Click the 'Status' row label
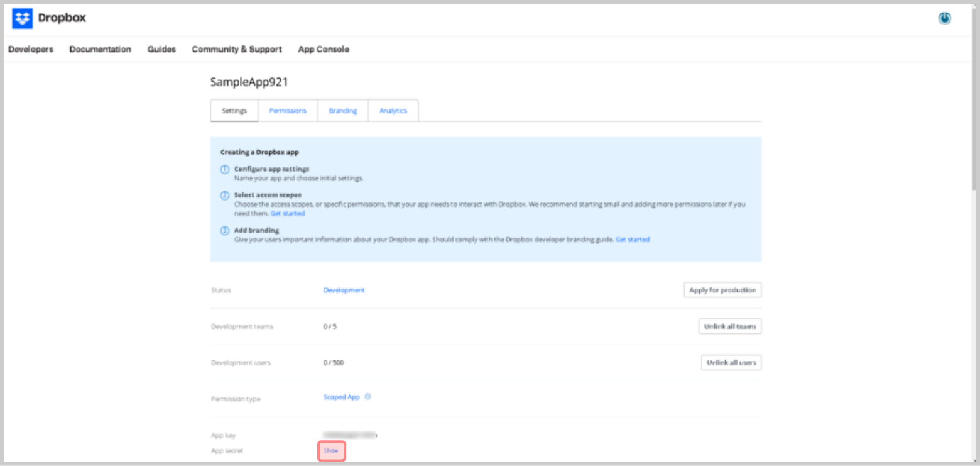Viewport: 980px width, 466px height. tap(221, 291)
